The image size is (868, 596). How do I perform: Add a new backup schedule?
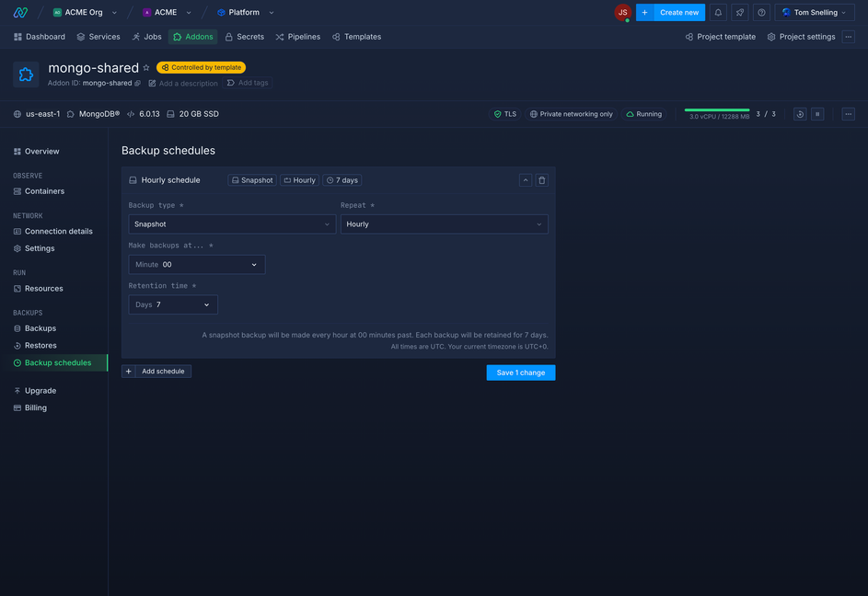[x=156, y=372]
